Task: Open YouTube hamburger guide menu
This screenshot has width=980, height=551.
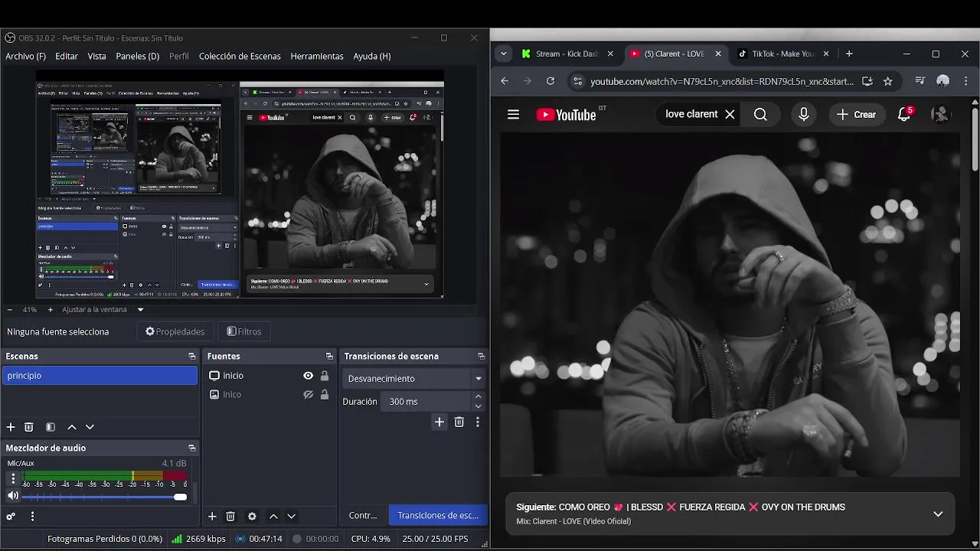Action: pos(514,114)
